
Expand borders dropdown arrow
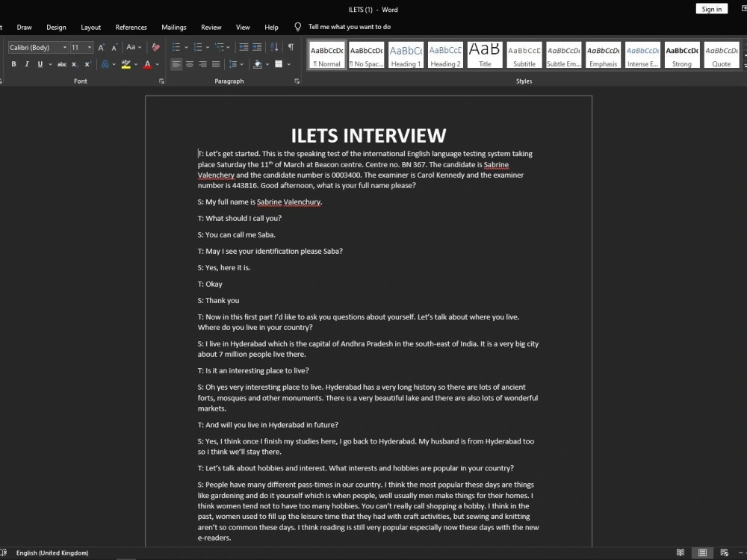point(288,64)
